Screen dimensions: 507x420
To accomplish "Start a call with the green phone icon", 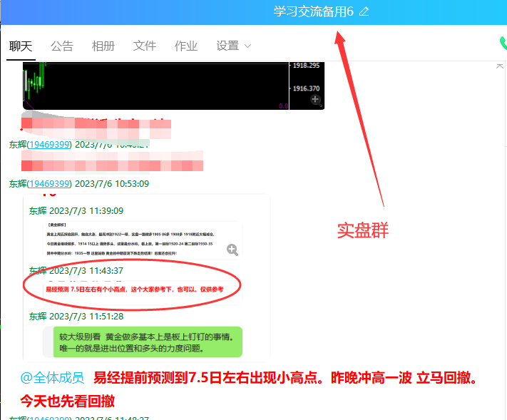I will [x=503, y=44].
